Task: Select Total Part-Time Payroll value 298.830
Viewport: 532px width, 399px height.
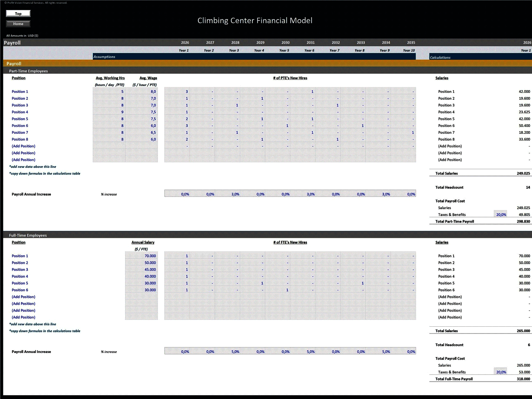Action: [523, 222]
